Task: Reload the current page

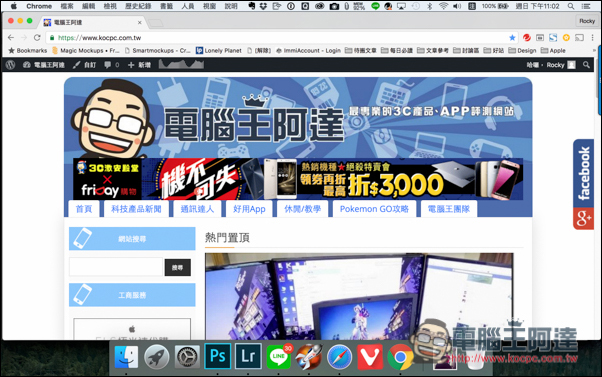Action: click(x=37, y=38)
